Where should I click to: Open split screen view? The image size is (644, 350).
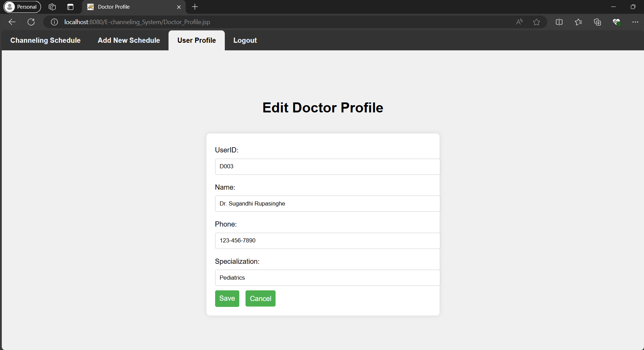(x=559, y=22)
